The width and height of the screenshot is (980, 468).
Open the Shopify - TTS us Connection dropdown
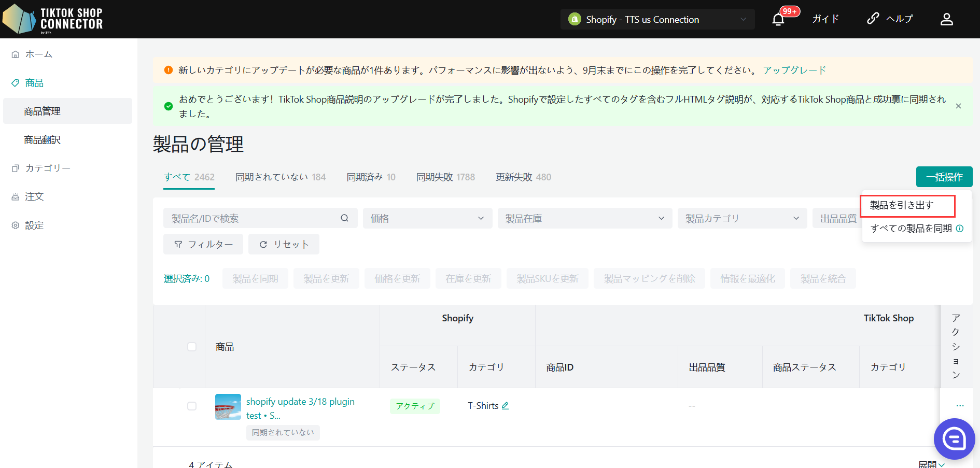pyautogui.click(x=657, y=19)
